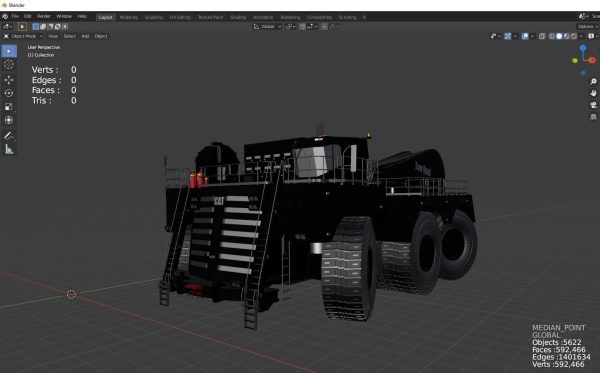Screen dimensions: 600x373
Task: Click the 'Objects :5622' statistics text
Action: coord(557,342)
